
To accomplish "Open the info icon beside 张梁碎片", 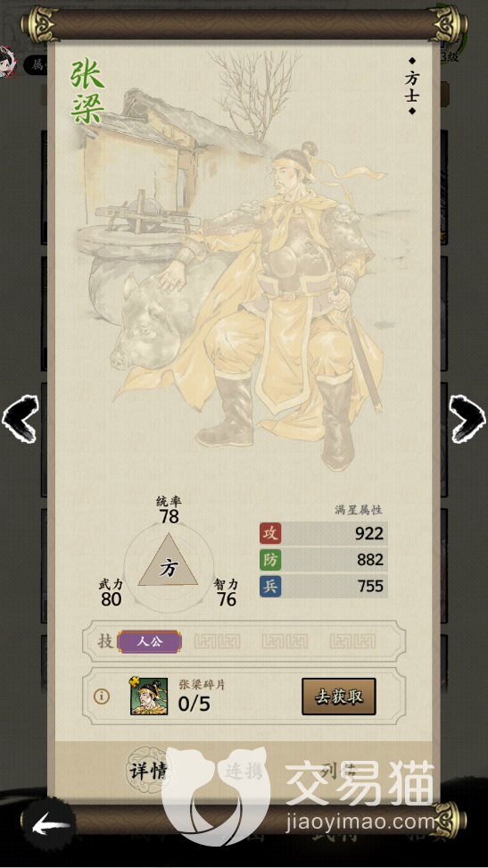I will coord(101,697).
